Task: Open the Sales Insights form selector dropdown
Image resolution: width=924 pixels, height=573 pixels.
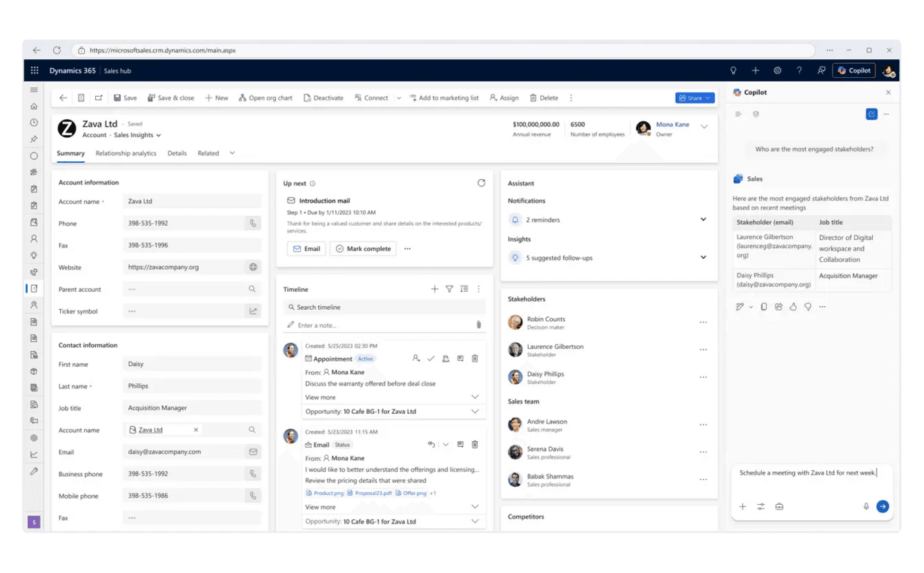Action: click(x=137, y=135)
